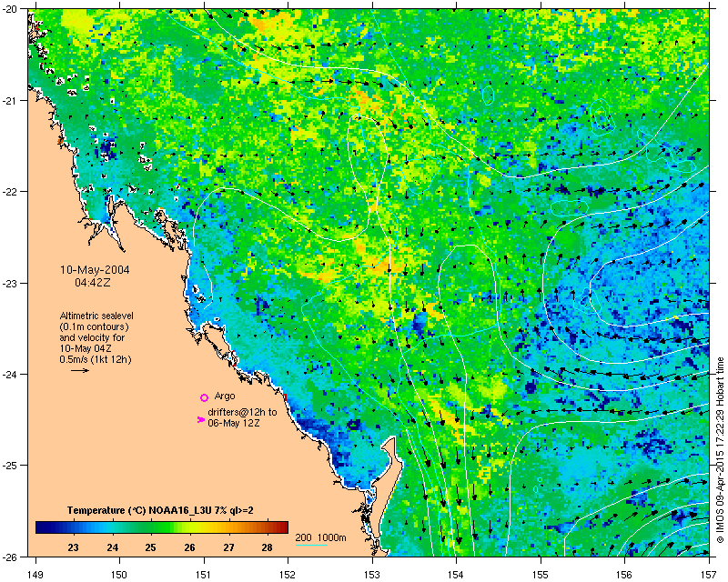Image resolution: width=728 pixels, height=582 pixels.
Task: Click the magenta Argo circle marker
Action: [x=204, y=397]
